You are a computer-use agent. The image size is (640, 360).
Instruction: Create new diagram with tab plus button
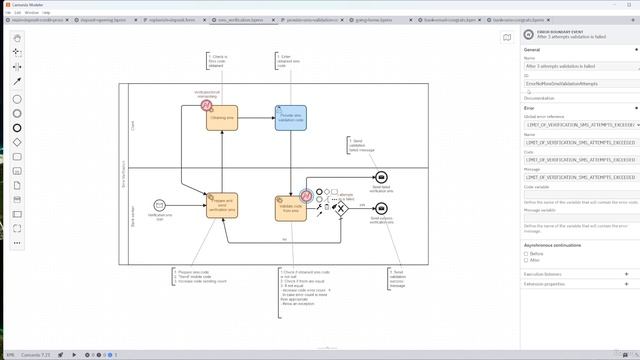pyautogui.click(x=634, y=20)
